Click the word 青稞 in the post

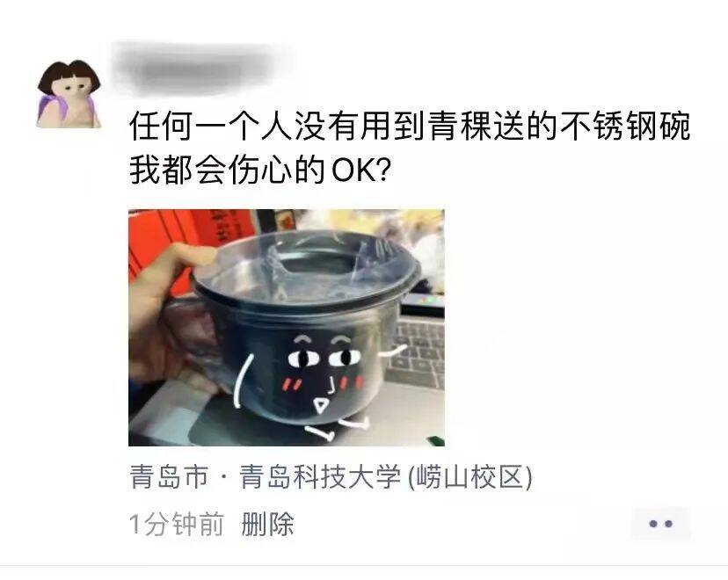click(x=459, y=127)
